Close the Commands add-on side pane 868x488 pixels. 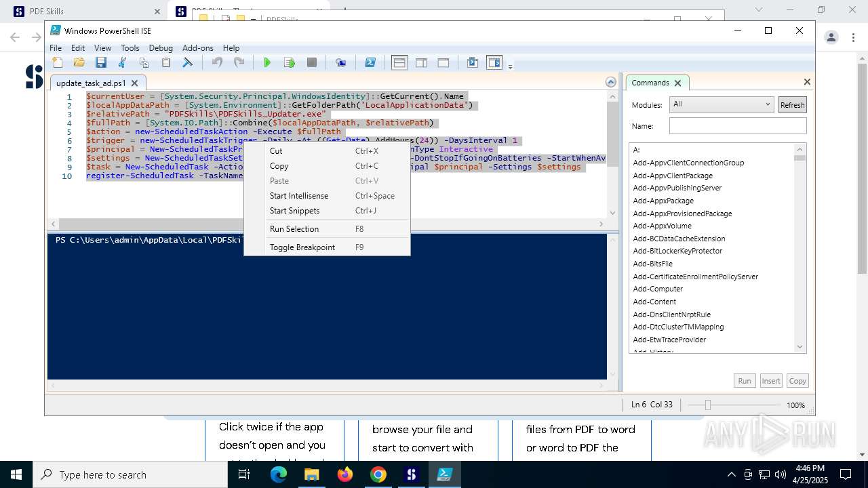pyautogui.click(x=807, y=82)
